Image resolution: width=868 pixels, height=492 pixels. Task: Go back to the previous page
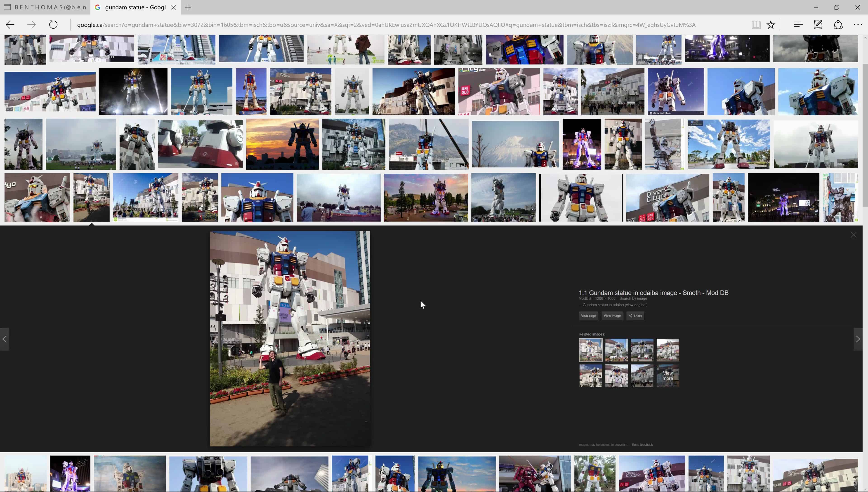point(10,25)
